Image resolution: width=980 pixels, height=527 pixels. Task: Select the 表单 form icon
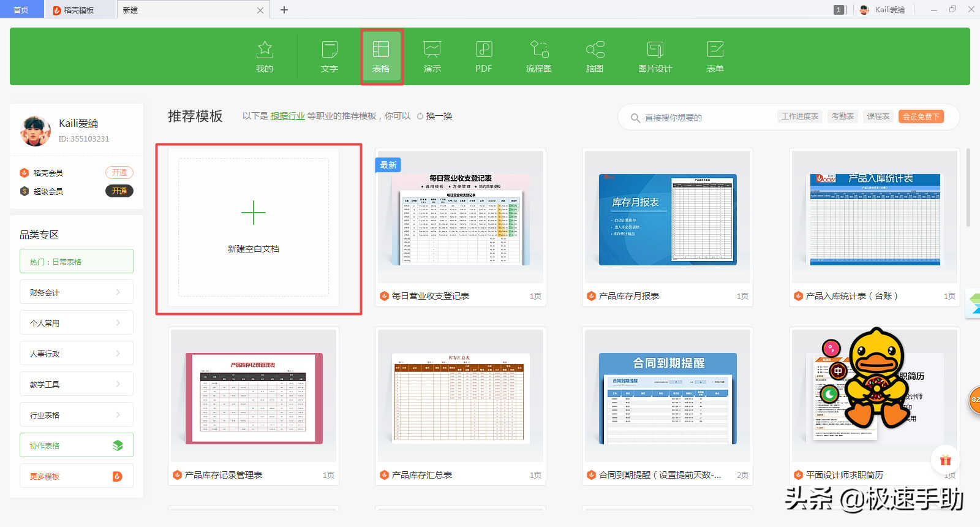click(x=715, y=49)
